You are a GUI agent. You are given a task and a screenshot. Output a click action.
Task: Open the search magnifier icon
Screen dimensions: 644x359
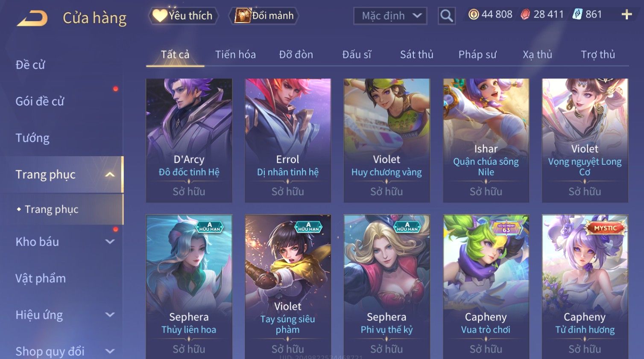[446, 16]
